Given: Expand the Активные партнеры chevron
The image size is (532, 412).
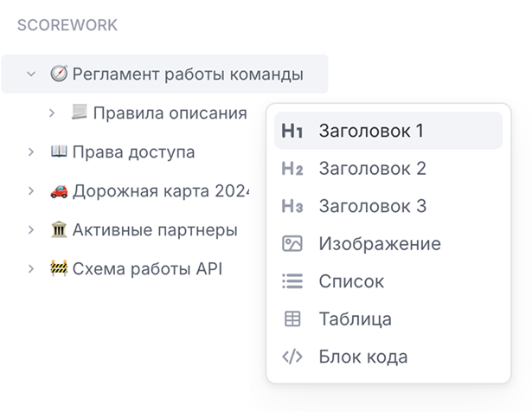Looking at the screenshot, I should 31,230.
